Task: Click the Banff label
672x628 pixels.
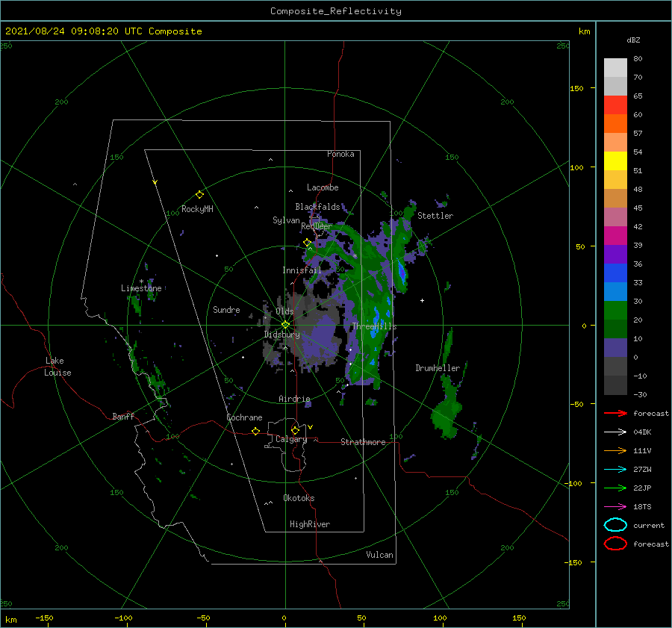Action: [x=123, y=416]
